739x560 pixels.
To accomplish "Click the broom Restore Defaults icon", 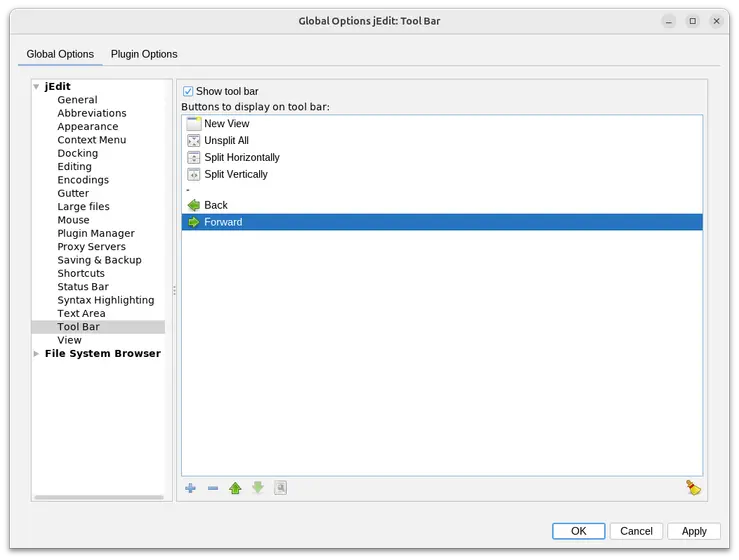I will pyautogui.click(x=693, y=488).
